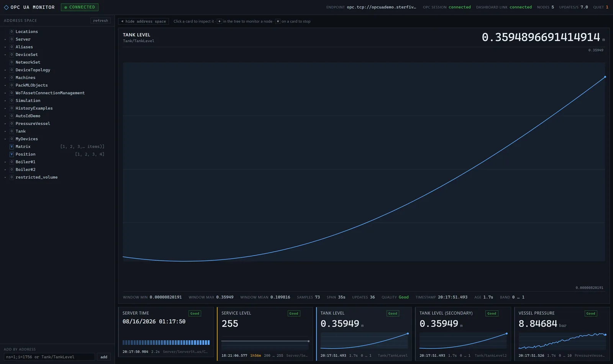Click the NODES 5 counter
This screenshot has width=613, height=364.
coord(546,7)
